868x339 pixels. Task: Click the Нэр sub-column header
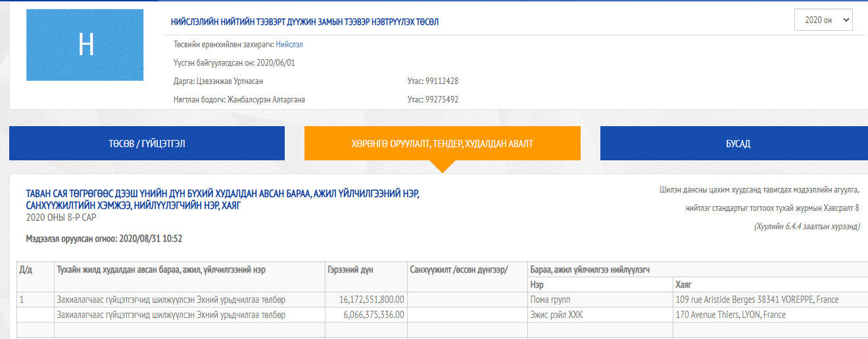click(600, 284)
